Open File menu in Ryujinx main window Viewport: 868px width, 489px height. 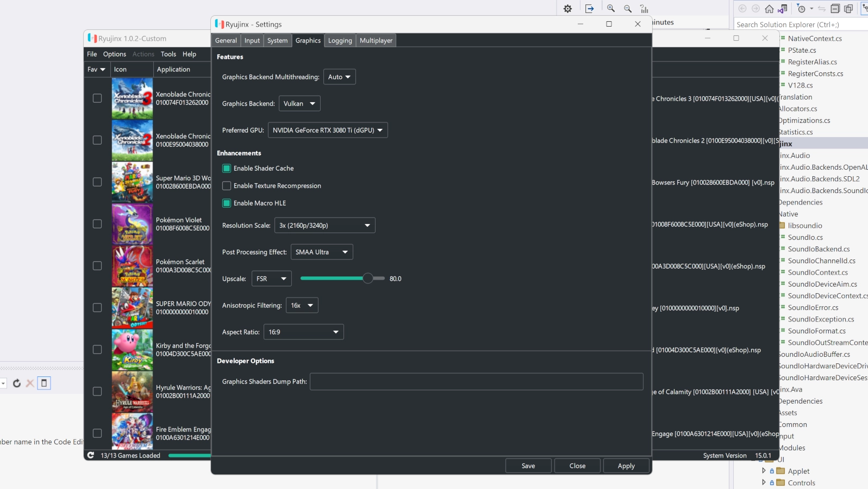(x=92, y=54)
